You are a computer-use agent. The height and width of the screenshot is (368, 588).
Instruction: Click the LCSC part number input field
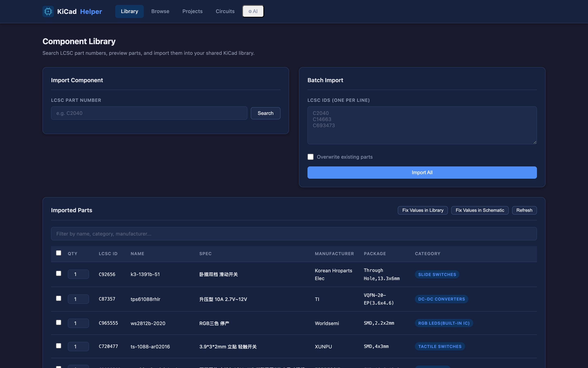pyautogui.click(x=149, y=113)
